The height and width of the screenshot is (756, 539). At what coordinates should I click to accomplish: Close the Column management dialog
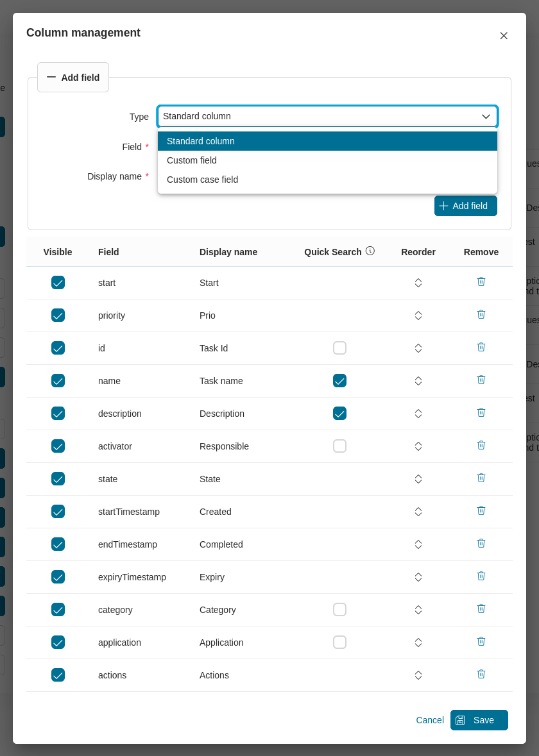504,35
